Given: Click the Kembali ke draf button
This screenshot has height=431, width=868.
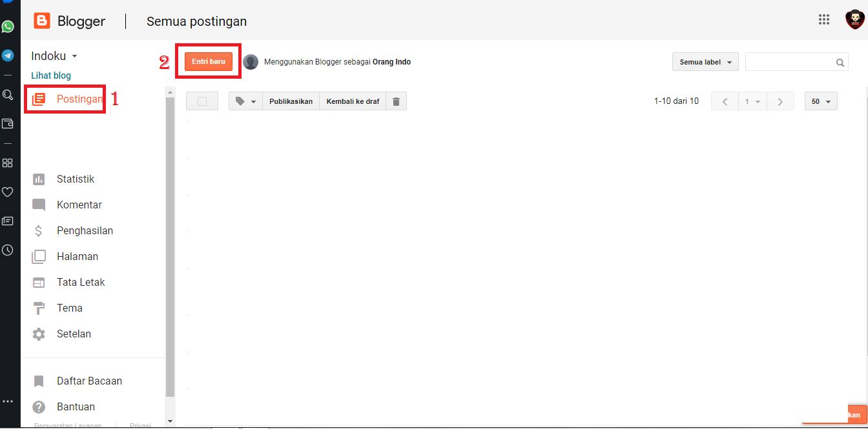Looking at the screenshot, I should click(x=353, y=101).
